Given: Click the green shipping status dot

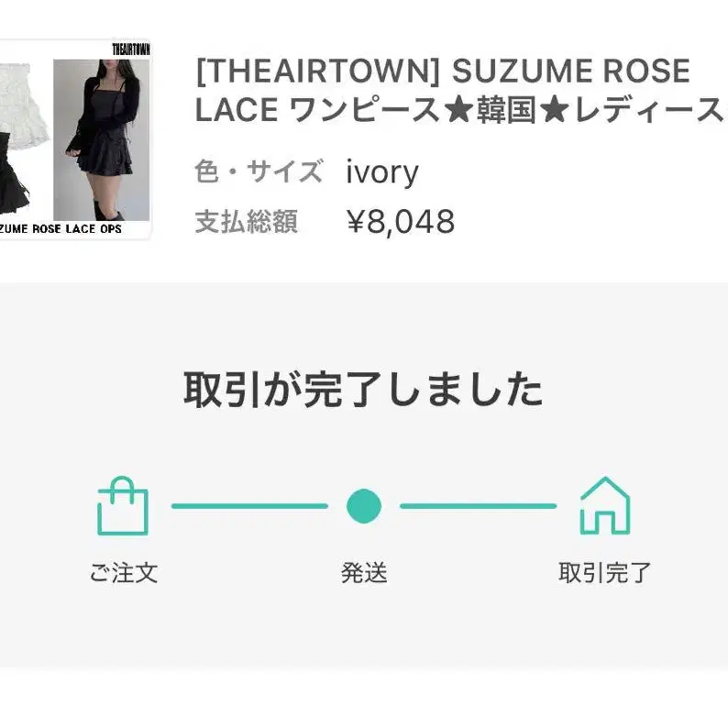Looking at the screenshot, I should (364, 505).
